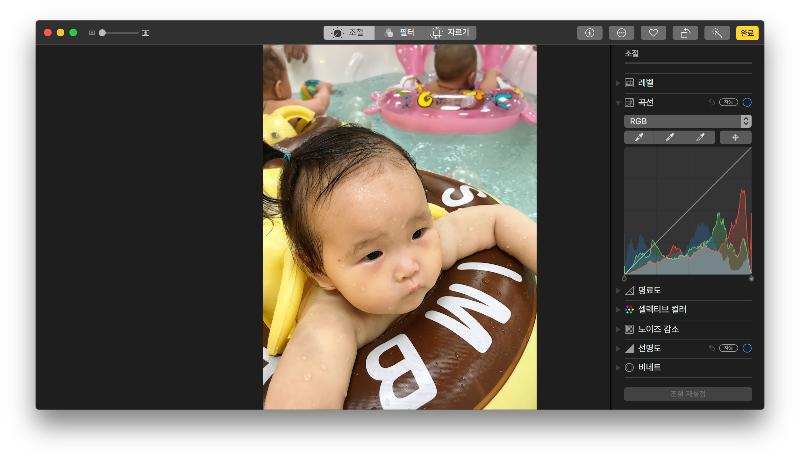Add point to curve with crosshair
This screenshot has height=460, width=800.
(735, 137)
